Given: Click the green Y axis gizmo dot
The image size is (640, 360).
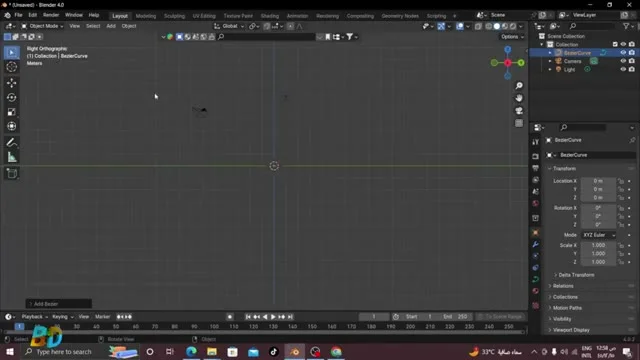Looking at the screenshot, I should 521,63.
